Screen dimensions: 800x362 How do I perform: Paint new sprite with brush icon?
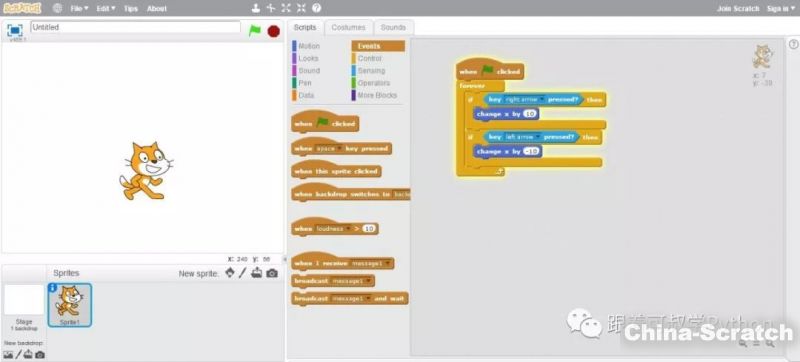point(243,273)
